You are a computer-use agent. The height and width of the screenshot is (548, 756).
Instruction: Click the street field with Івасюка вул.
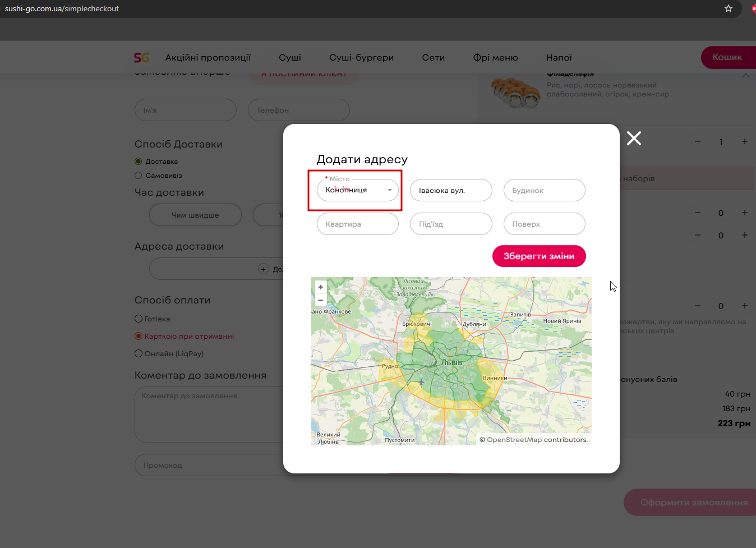[451, 190]
